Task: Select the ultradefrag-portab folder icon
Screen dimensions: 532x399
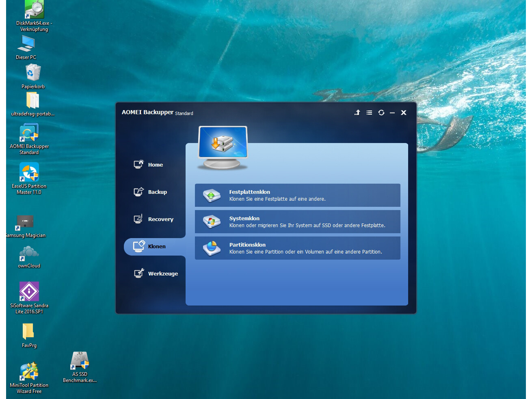Action: [x=32, y=104]
